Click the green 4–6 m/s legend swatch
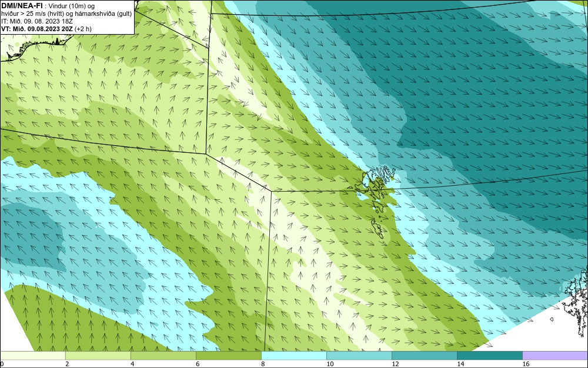The width and height of the screenshot is (588, 368). pos(163,356)
